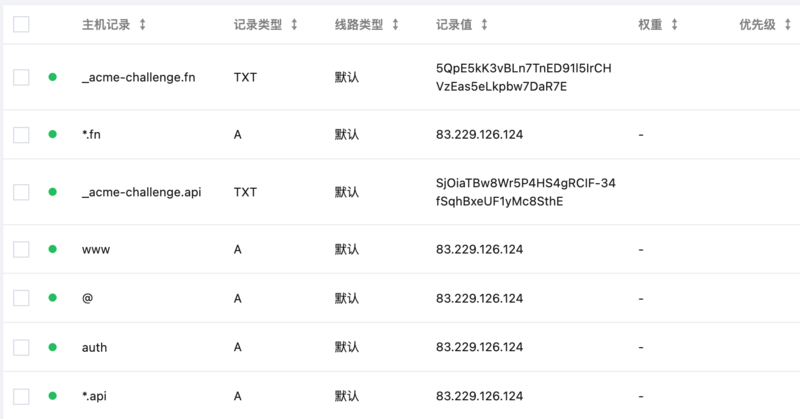Click green status dot for www record
Image resolution: width=800 pixels, height=419 pixels.
click(x=53, y=249)
